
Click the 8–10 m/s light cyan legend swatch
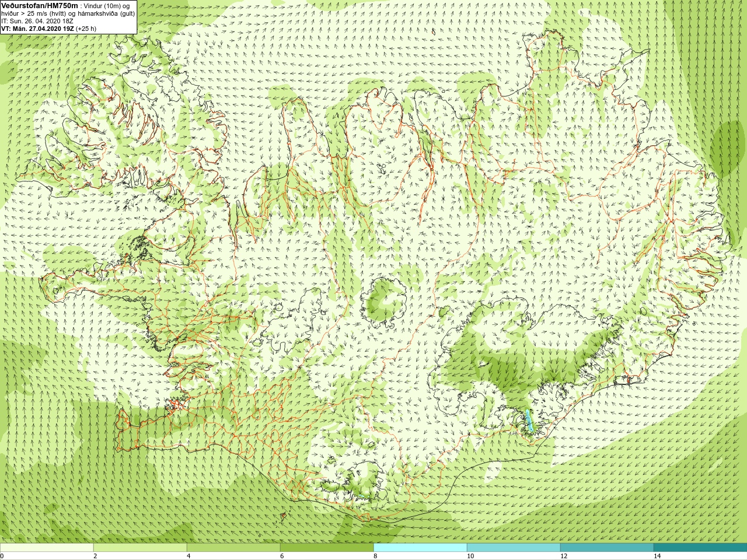click(420, 548)
